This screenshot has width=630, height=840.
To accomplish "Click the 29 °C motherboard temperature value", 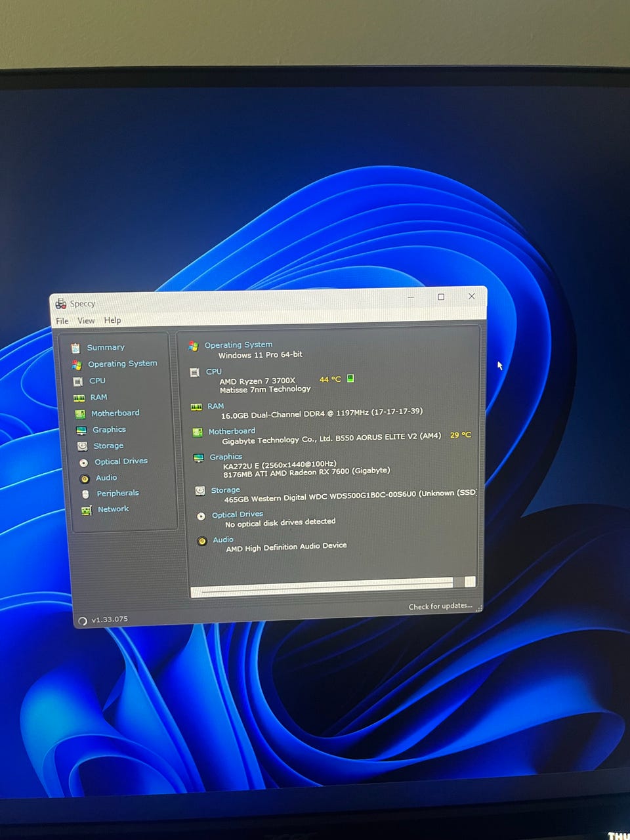I will coord(461,435).
